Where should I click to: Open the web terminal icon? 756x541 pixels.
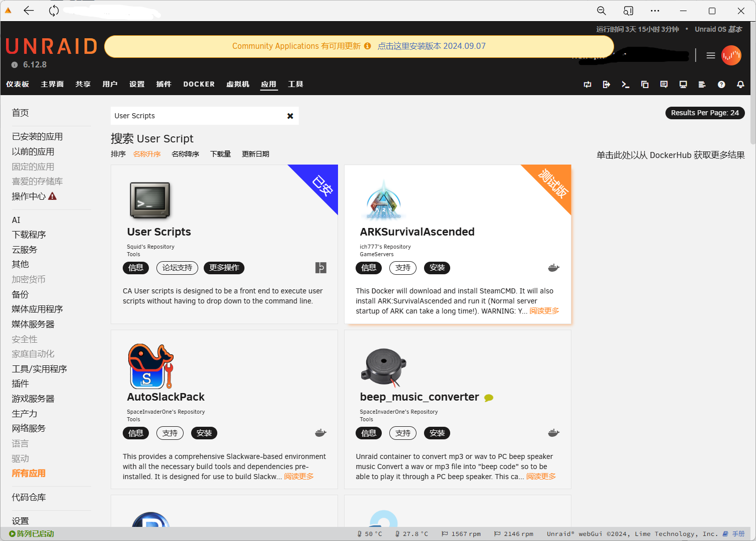(625, 85)
